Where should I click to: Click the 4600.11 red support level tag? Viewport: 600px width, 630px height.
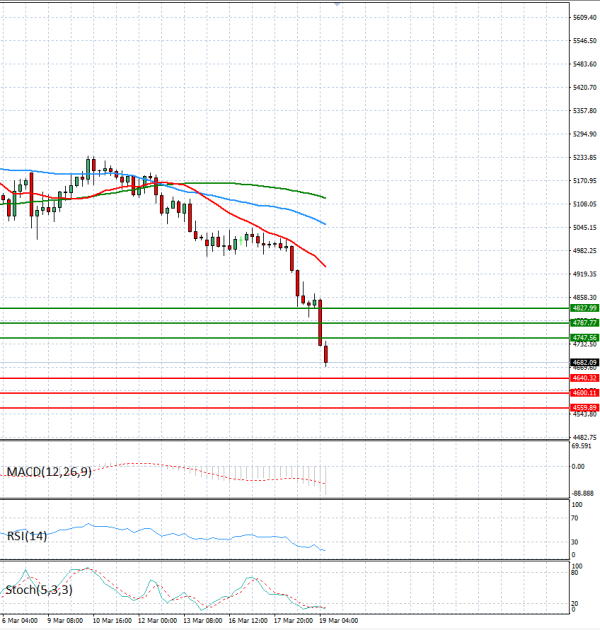pyautogui.click(x=558, y=393)
